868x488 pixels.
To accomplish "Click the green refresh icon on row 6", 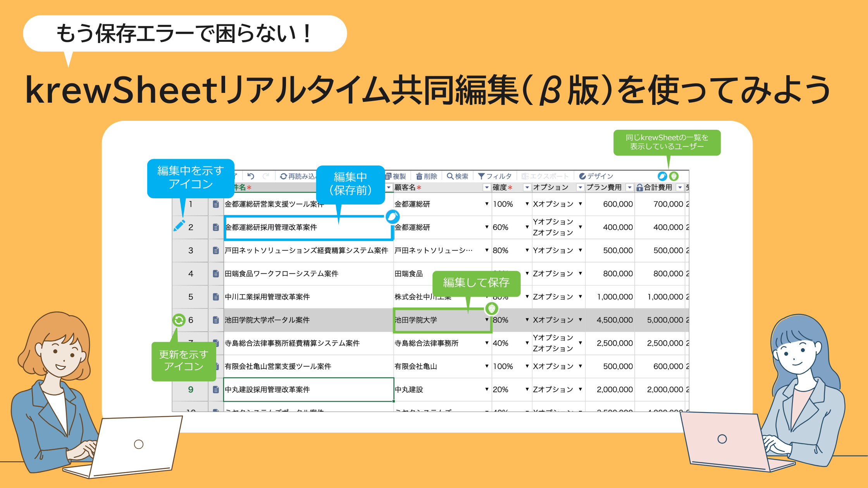I will pyautogui.click(x=179, y=320).
